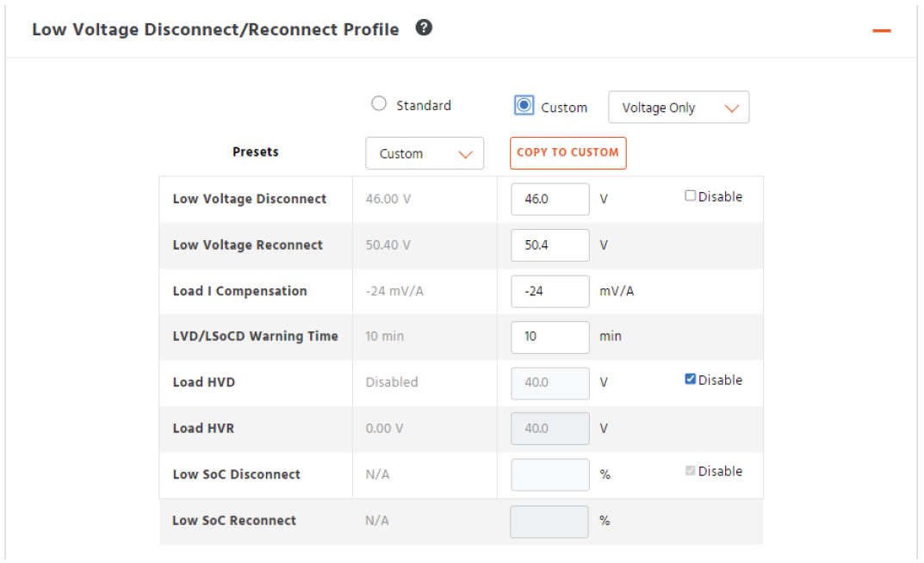Select the Custom radio button
This screenshot has width=924, height=563.
click(x=524, y=105)
